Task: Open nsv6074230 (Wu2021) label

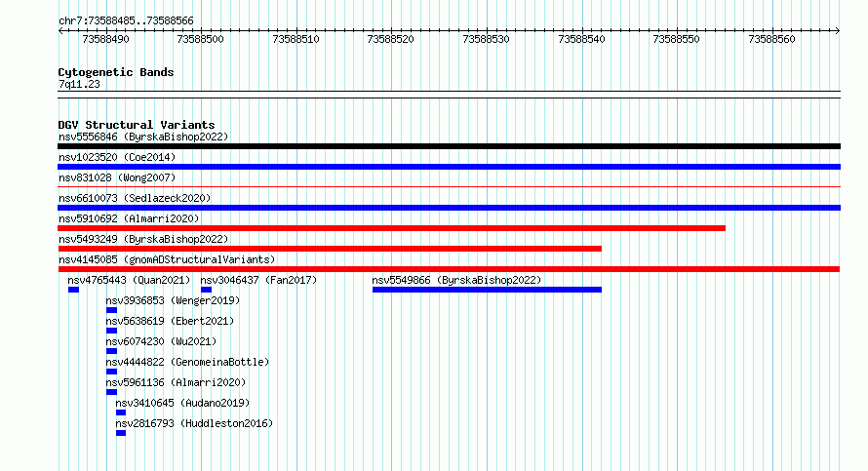Action: pyautogui.click(x=161, y=341)
